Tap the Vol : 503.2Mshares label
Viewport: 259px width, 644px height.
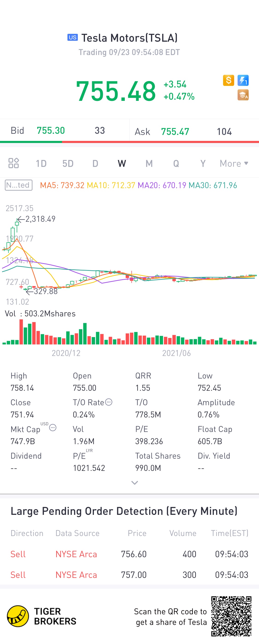point(40,314)
